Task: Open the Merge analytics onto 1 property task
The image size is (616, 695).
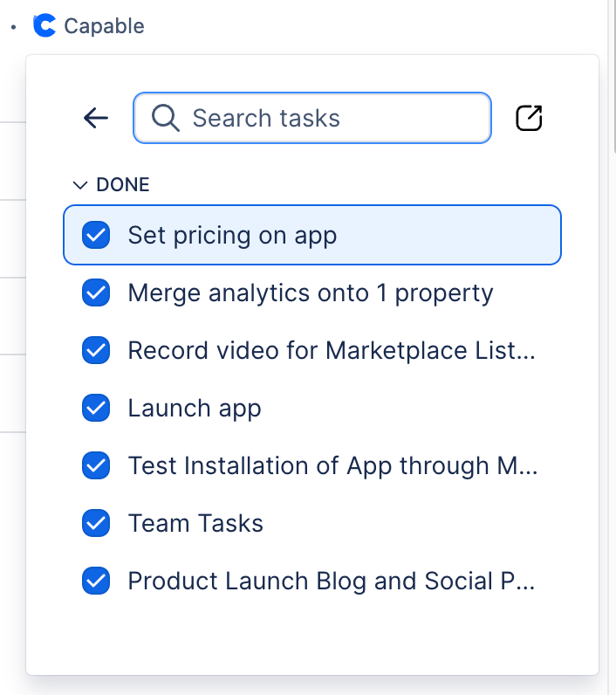Action: (311, 292)
